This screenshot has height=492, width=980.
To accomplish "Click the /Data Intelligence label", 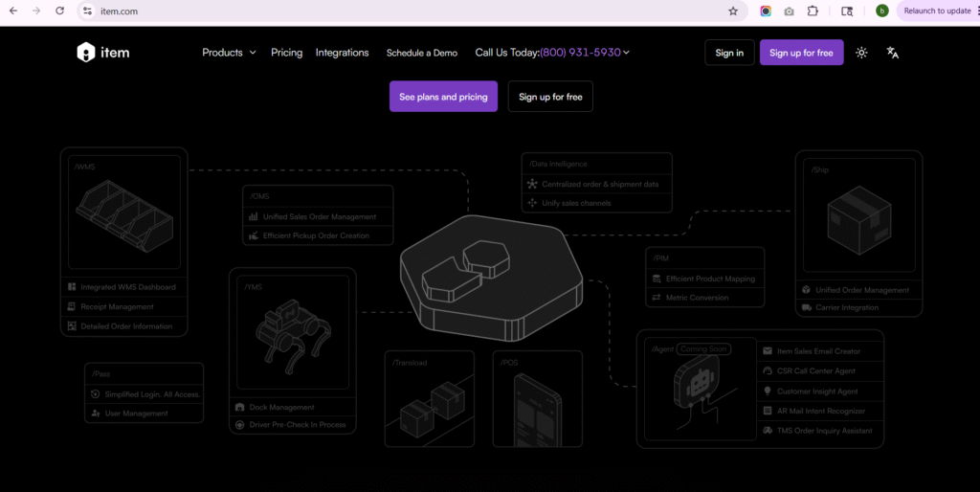I will [x=558, y=164].
